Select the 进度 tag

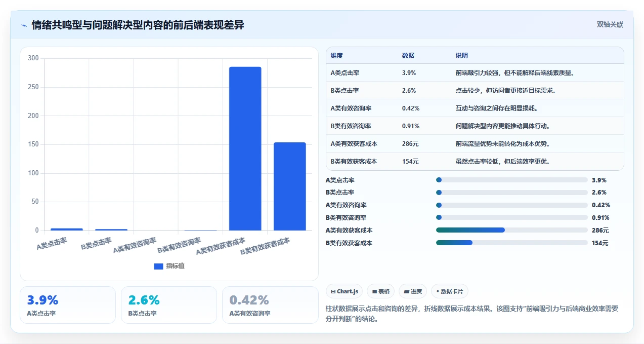[413, 291]
